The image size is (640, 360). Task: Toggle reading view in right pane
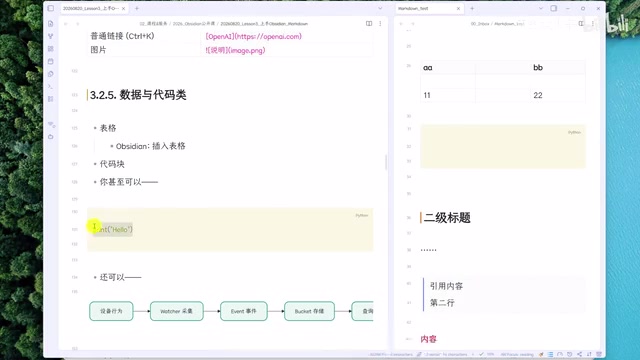click(x=581, y=24)
